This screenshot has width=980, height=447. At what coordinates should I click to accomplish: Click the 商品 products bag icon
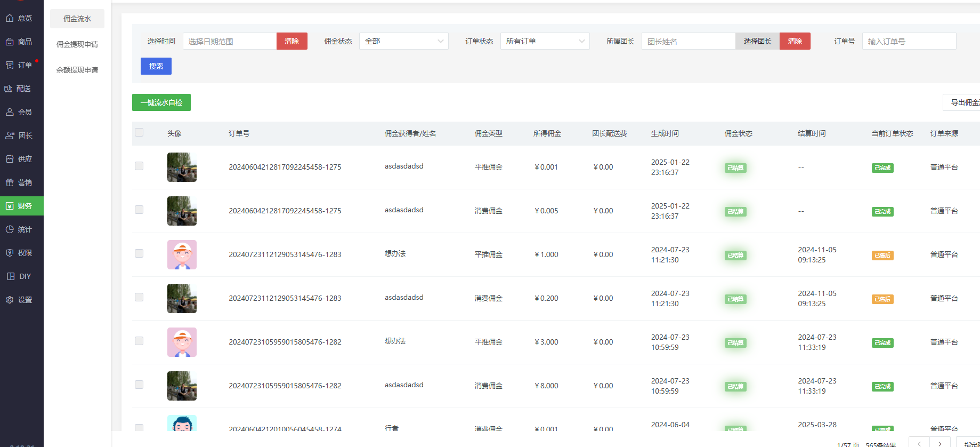click(x=10, y=42)
